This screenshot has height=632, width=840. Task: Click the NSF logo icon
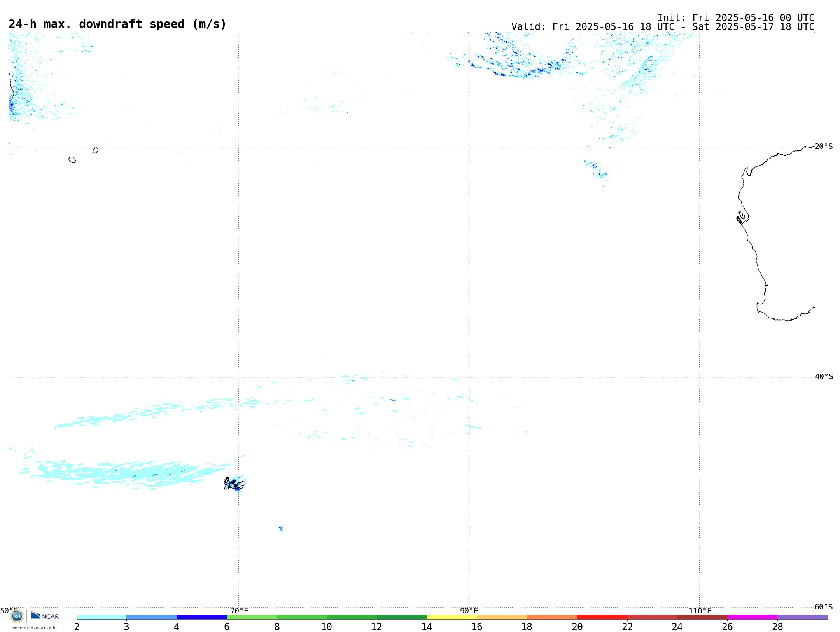pyautogui.click(x=17, y=616)
